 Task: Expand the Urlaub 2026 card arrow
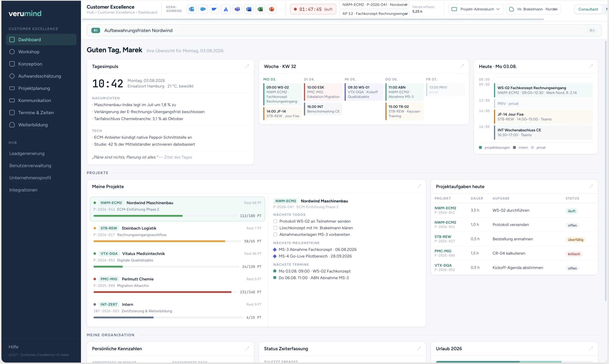coord(591,348)
